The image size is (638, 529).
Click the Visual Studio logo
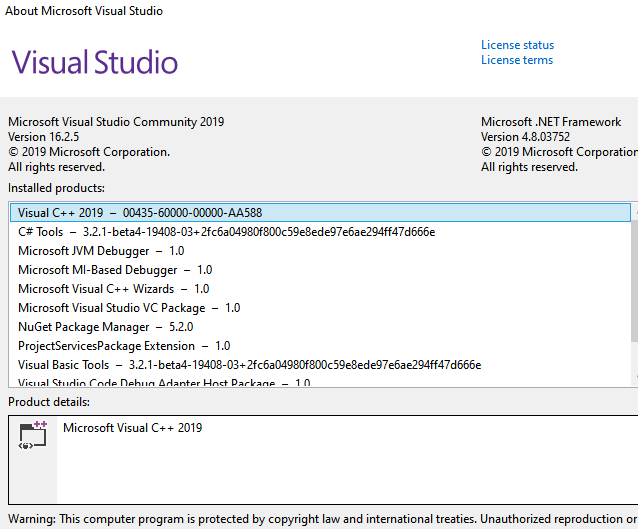tap(95, 63)
